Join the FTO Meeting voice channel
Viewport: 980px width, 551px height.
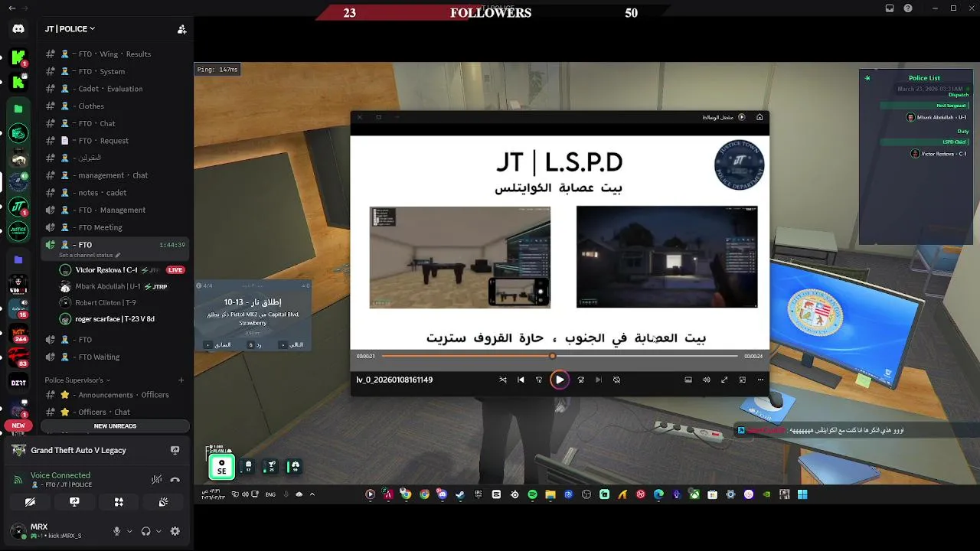pos(115,227)
